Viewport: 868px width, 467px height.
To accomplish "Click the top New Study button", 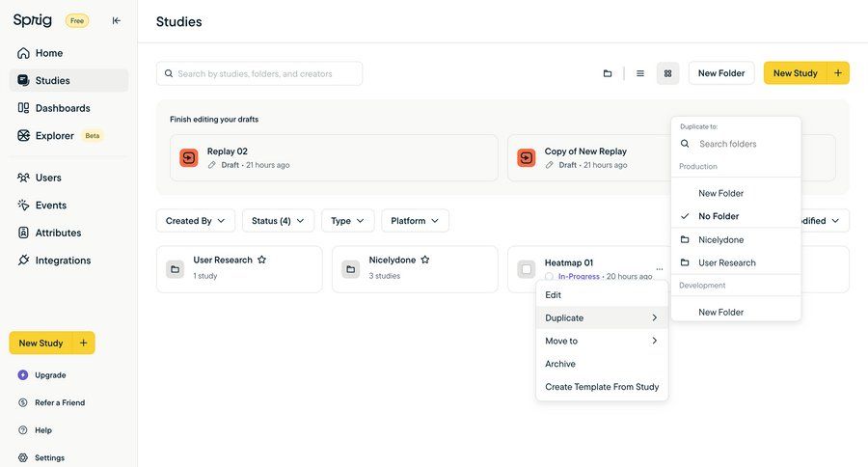I will tap(795, 73).
